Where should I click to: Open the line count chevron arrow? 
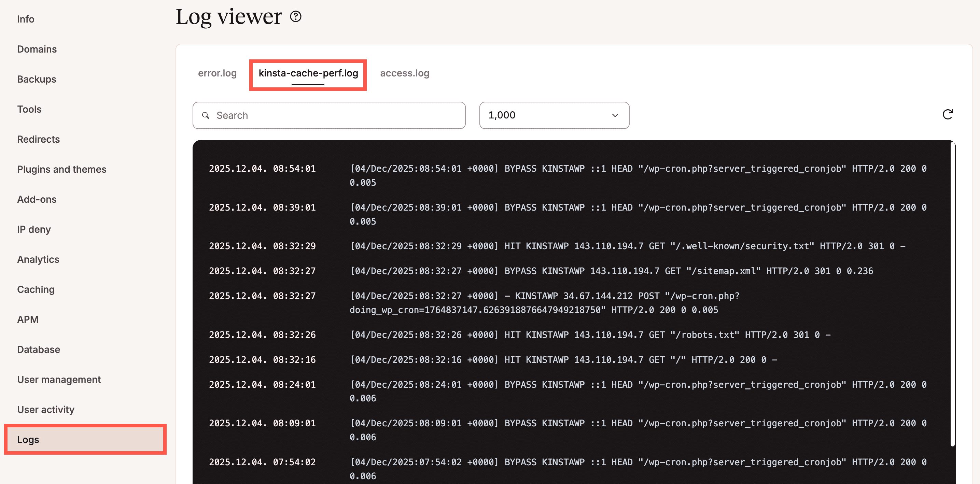click(615, 115)
